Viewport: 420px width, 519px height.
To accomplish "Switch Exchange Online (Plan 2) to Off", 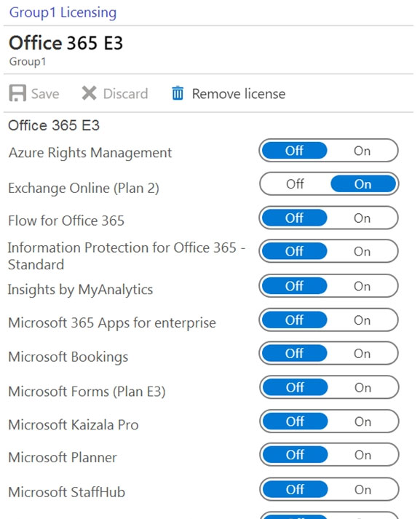I will pyautogui.click(x=295, y=183).
